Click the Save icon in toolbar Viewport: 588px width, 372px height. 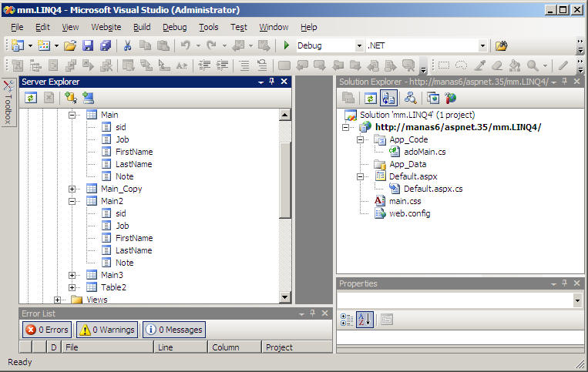[88, 45]
